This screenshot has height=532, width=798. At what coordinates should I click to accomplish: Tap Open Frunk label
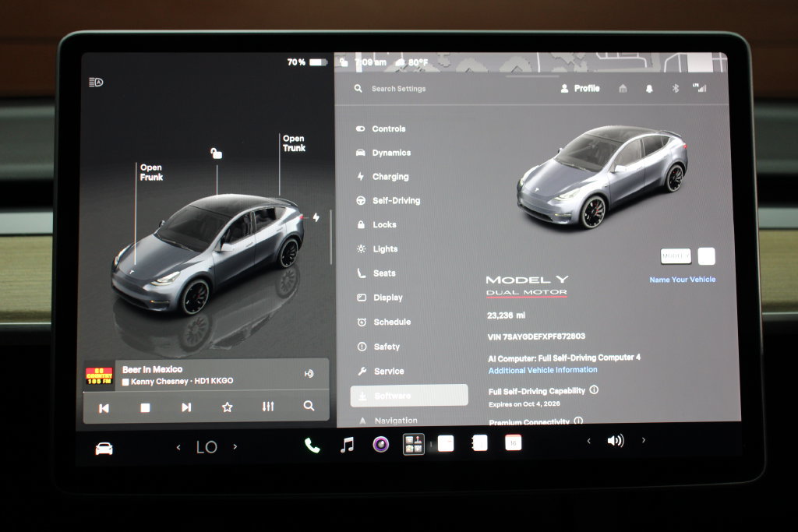151,172
